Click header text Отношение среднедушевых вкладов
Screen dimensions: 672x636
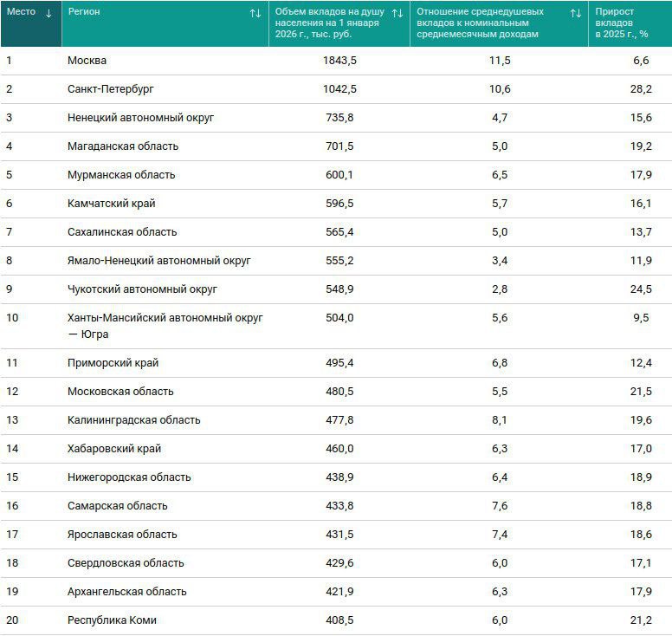(x=481, y=23)
